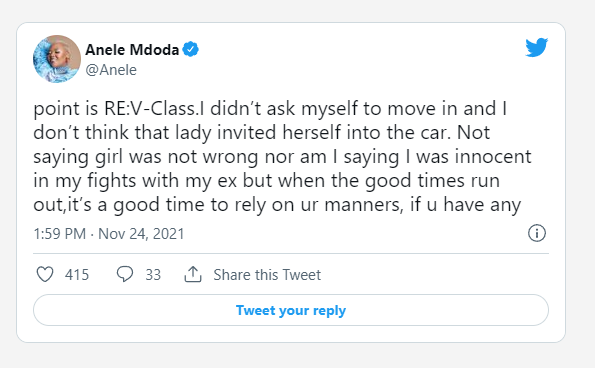The image size is (595, 368).
Task: Select Share this Tweet
Action: [267, 275]
